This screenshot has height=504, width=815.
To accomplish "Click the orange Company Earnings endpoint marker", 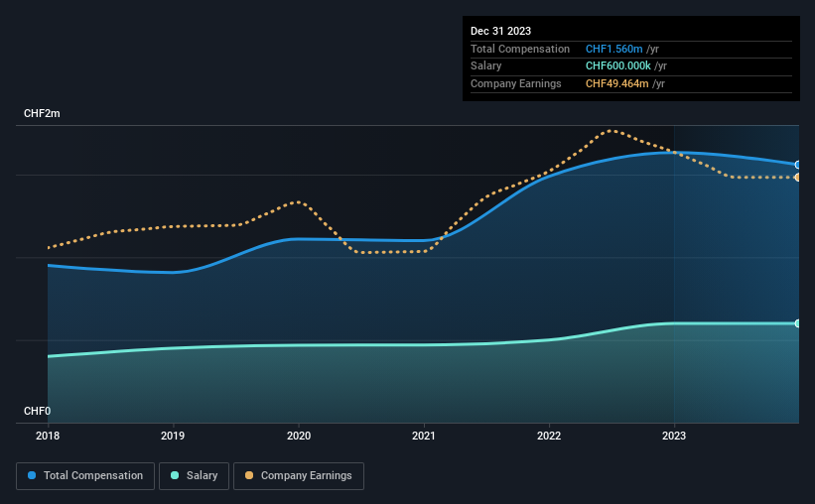I will coord(798,178).
